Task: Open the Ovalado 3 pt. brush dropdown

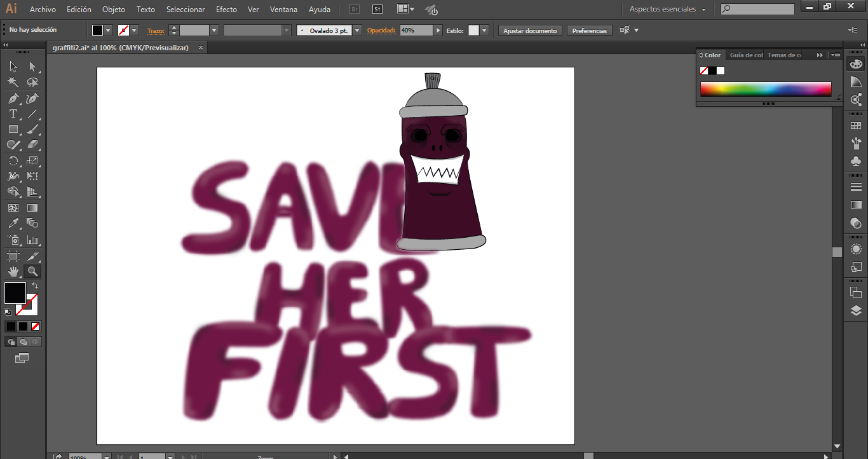Action: [357, 31]
